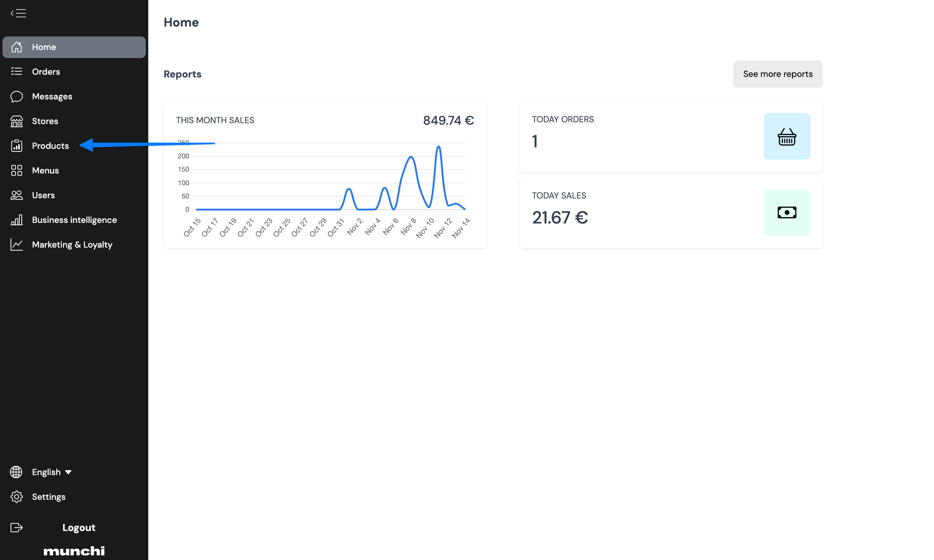Image resolution: width=934 pixels, height=560 pixels.
Task: Click the Logout button
Action: 78,528
